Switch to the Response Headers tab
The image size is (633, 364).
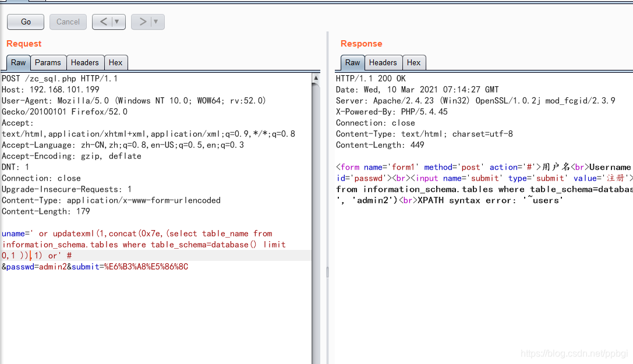point(383,62)
